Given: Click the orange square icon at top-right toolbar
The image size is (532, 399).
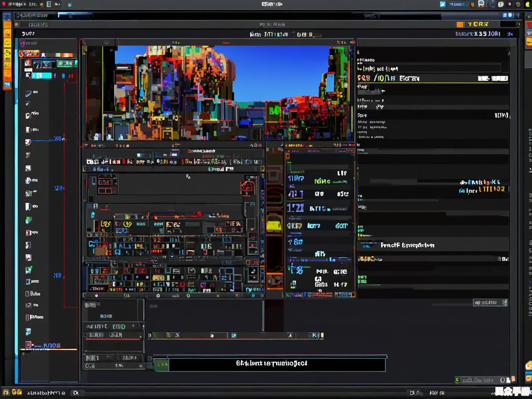Looking at the screenshot, I should click(x=460, y=25).
